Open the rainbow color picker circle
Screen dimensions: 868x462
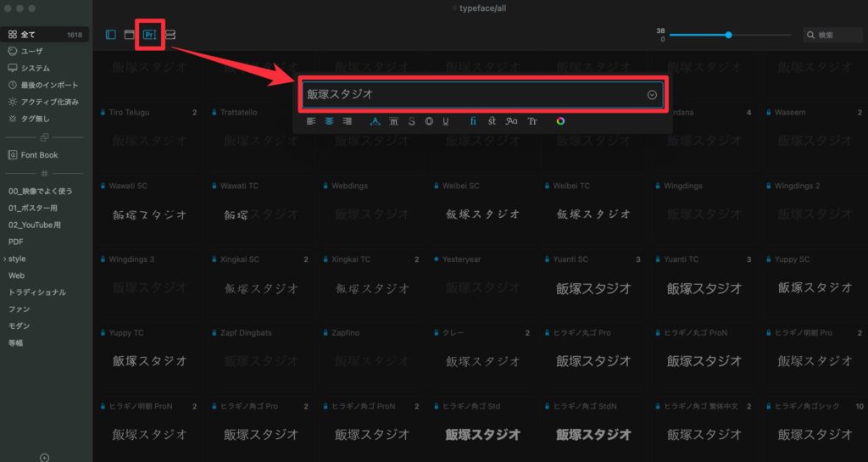(x=560, y=121)
